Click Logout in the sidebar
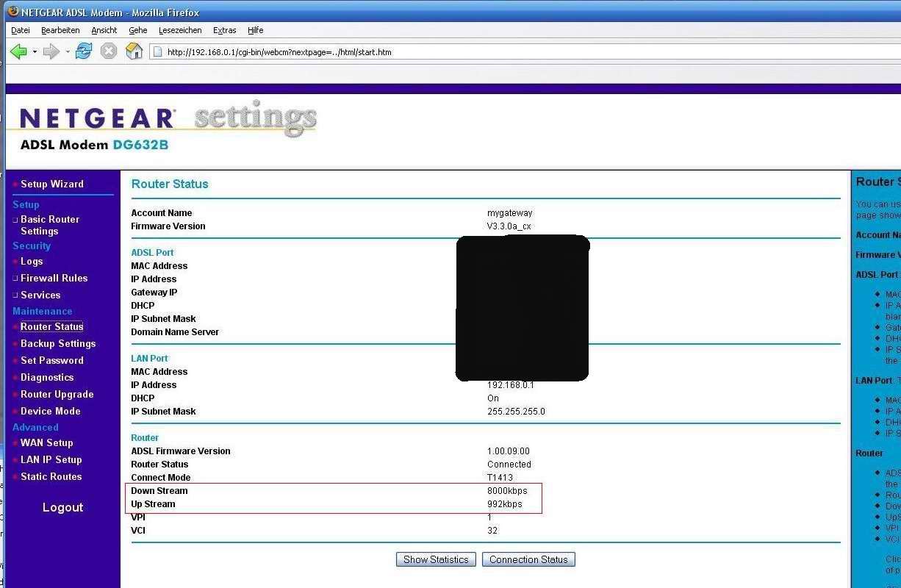Viewport: 901px width, 588px height. pyautogui.click(x=62, y=507)
